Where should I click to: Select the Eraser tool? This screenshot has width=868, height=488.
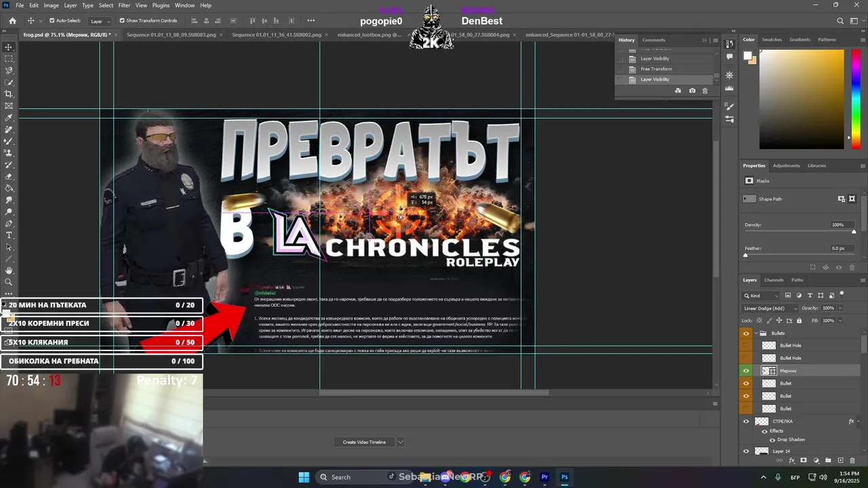(x=9, y=176)
